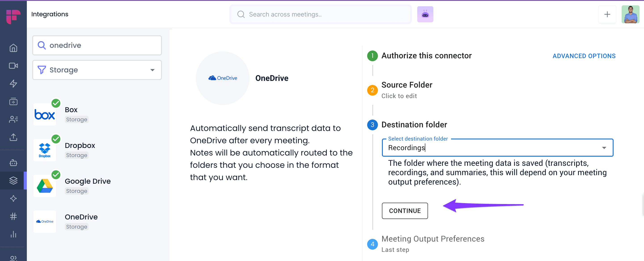The image size is (644, 261).
Task: Select the Integrations layers icon in sidebar
Action: coord(13,180)
